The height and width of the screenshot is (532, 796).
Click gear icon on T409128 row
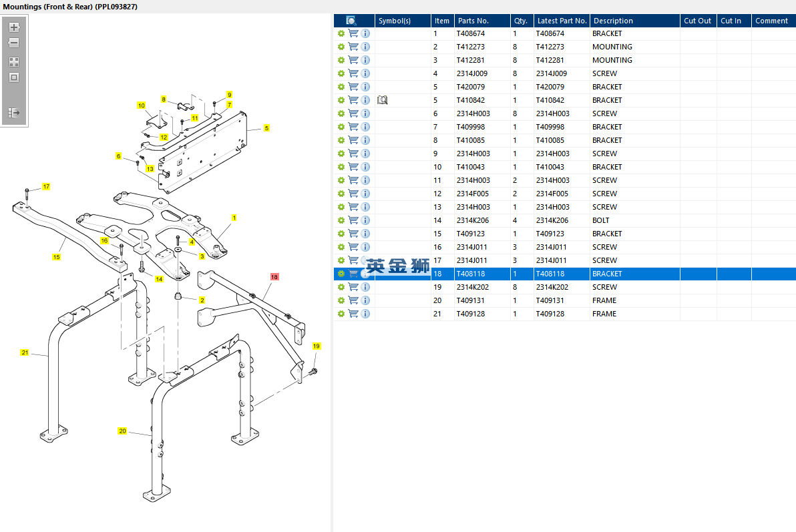coord(341,314)
